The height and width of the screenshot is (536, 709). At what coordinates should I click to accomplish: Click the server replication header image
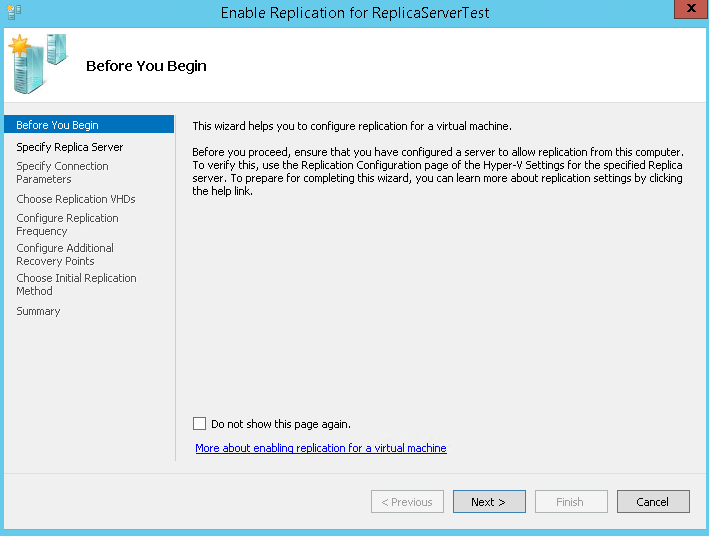pos(38,64)
